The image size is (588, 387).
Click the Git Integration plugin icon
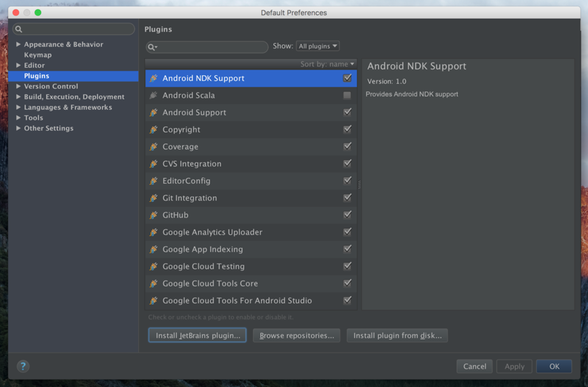pyautogui.click(x=153, y=198)
